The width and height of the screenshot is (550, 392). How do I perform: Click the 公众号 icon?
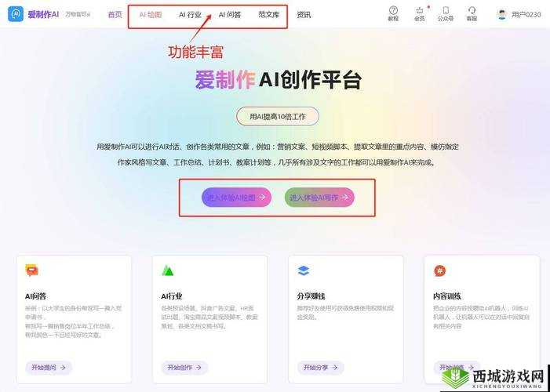click(x=446, y=10)
